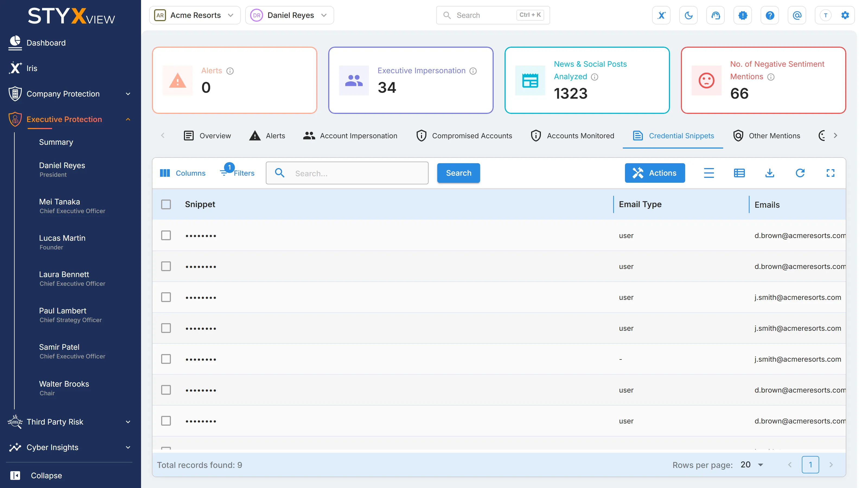The width and height of the screenshot is (868, 488).
Task: Open the Daniel Reyes executive dropdown
Action: (x=289, y=15)
